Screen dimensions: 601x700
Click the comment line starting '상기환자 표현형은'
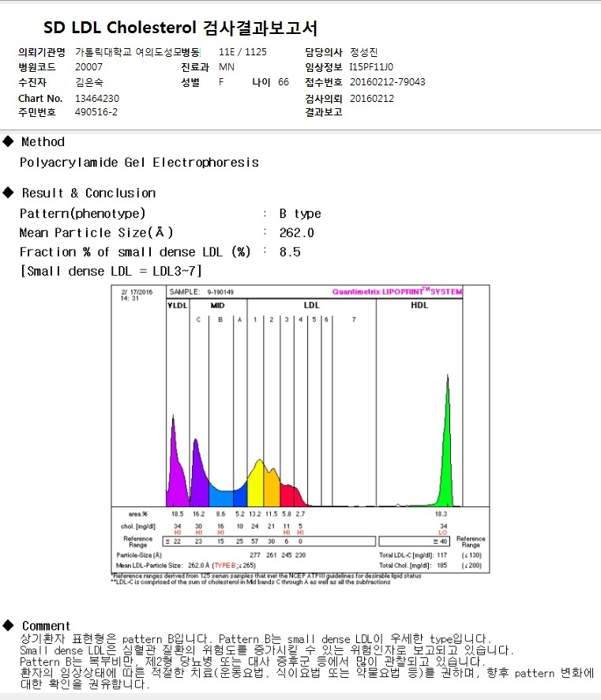[x=255, y=639]
